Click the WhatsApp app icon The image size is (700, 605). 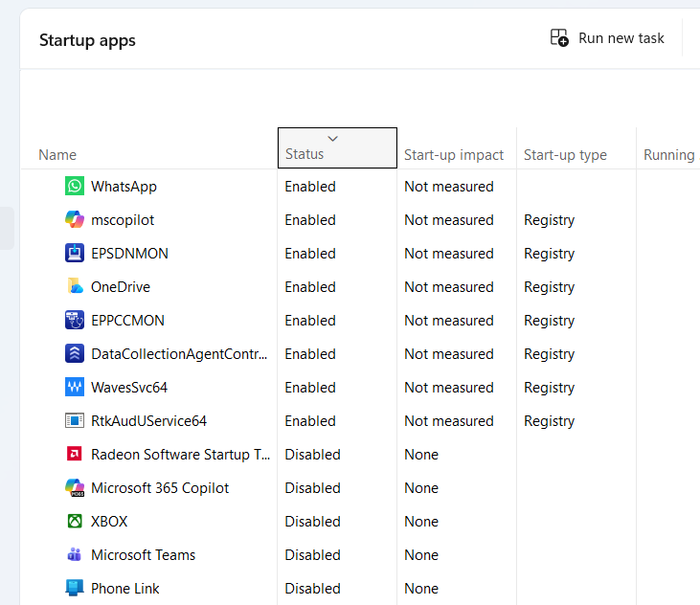click(75, 186)
